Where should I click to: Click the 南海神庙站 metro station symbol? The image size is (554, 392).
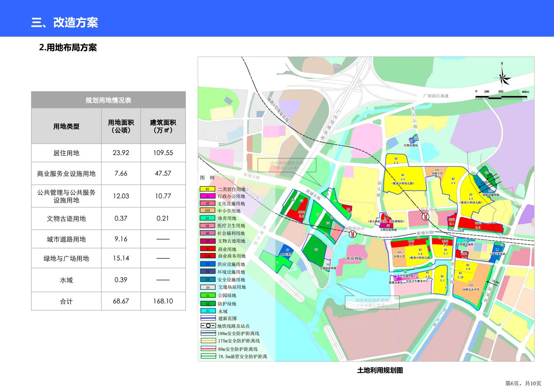coord(352,234)
